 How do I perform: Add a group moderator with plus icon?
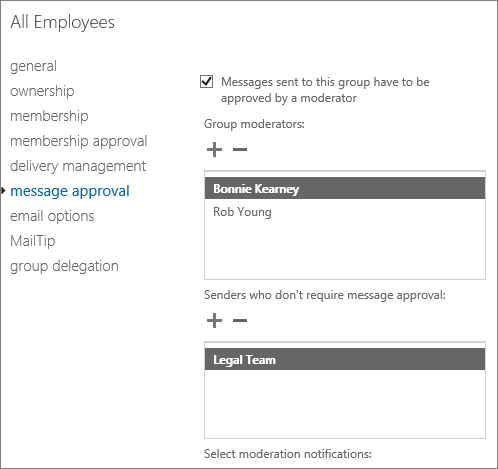(x=214, y=149)
